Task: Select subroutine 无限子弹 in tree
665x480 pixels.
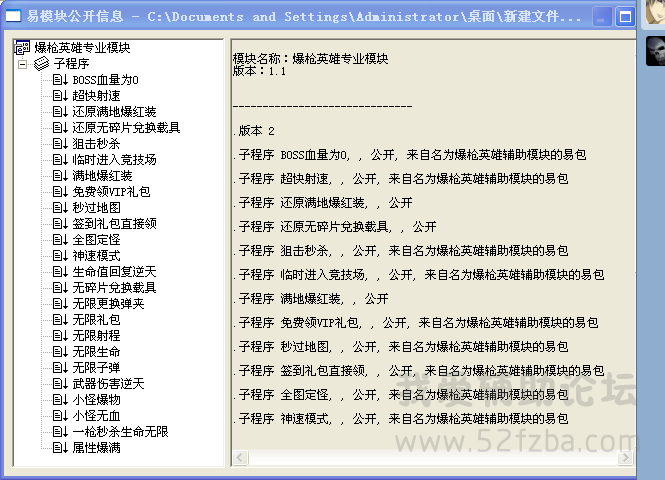Action: pos(96,367)
